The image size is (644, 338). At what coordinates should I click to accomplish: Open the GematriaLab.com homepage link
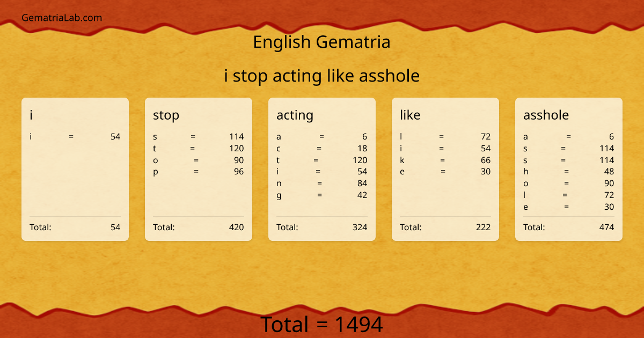click(61, 18)
